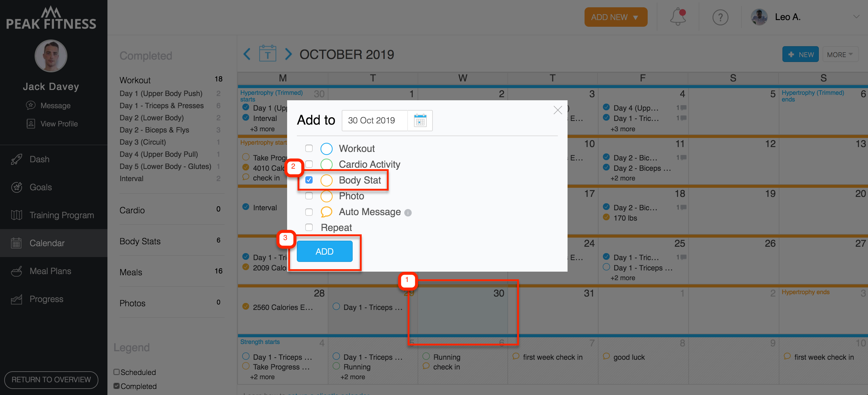Select Calendar in the sidebar

click(x=54, y=243)
